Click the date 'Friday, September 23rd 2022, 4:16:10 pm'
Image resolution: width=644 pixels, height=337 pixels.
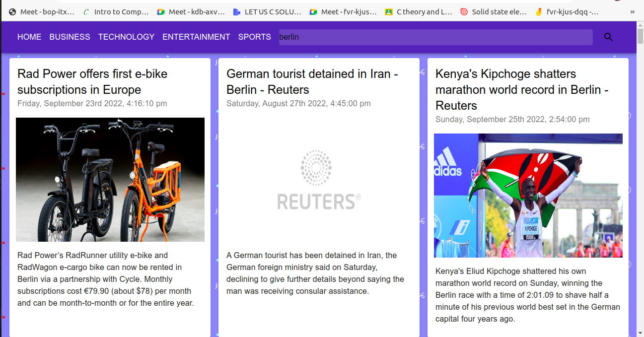click(92, 103)
